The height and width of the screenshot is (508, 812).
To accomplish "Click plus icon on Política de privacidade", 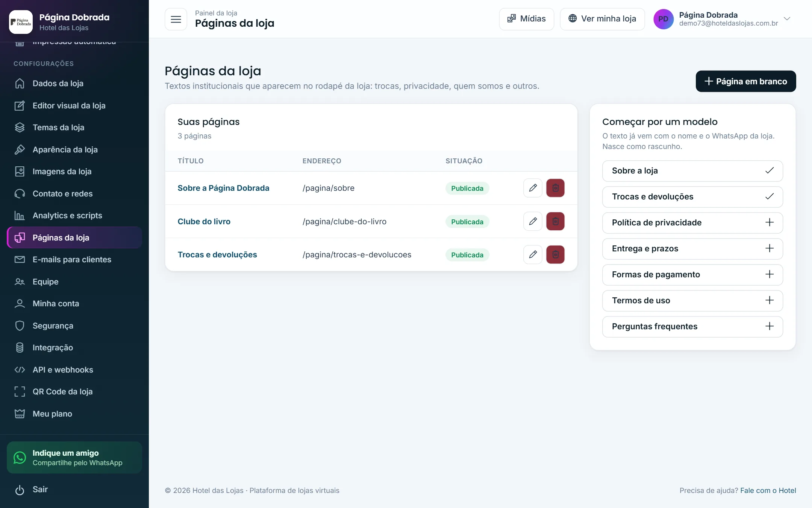I will click(769, 222).
